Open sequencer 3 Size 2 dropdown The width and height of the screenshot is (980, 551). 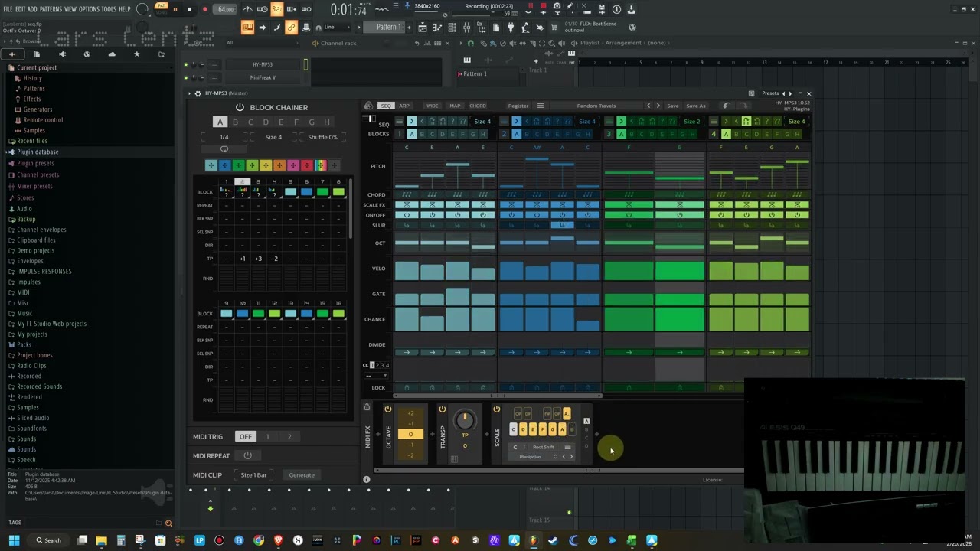click(691, 121)
